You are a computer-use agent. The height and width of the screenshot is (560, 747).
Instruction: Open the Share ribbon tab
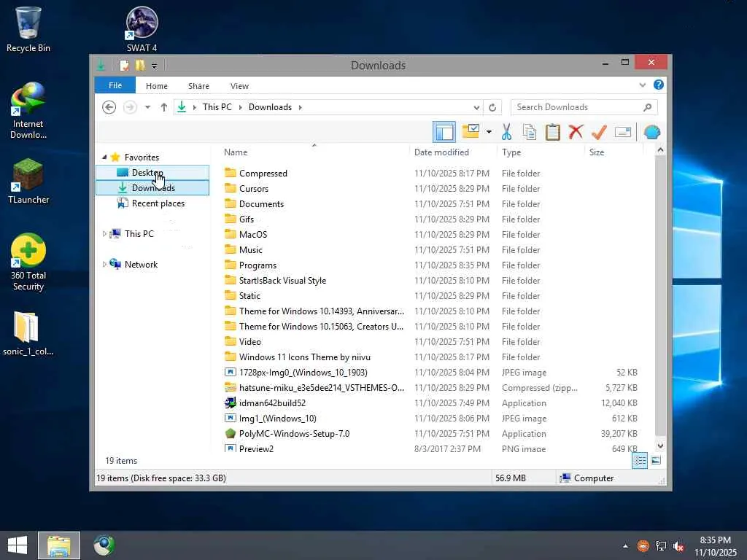click(x=198, y=86)
